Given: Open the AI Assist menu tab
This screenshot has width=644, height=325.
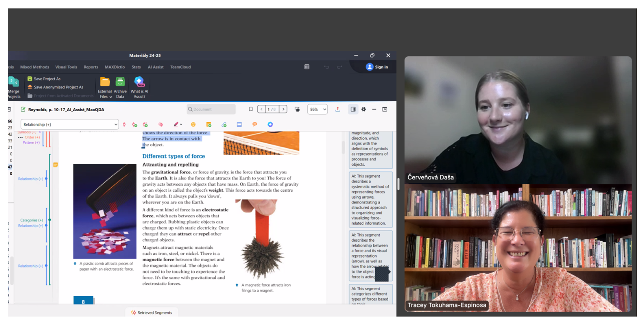Looking at the screenshot, I should click(155, 67).
